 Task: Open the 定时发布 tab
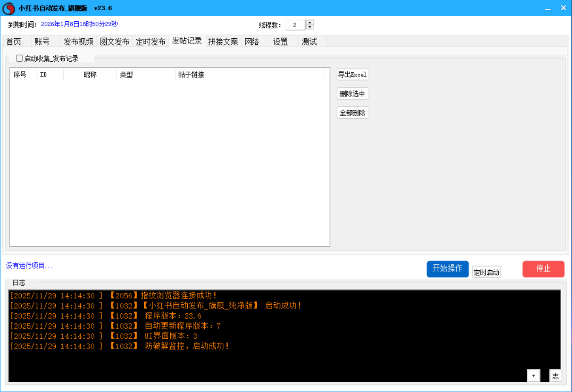click(151, 42)
